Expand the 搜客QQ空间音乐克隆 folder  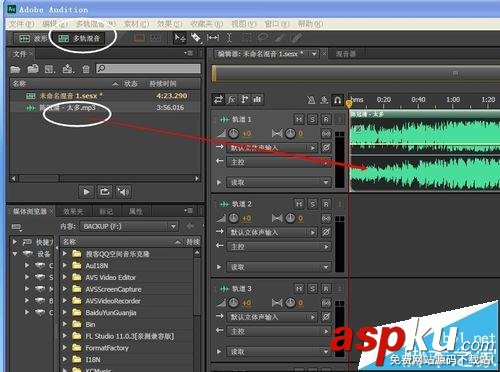[x=65, y=254]
